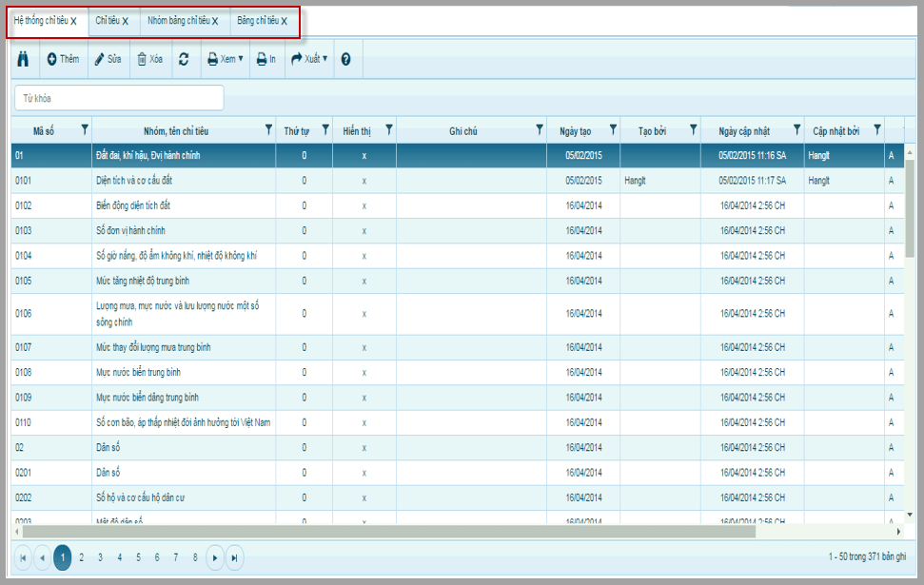Click the Xóa delete button

click(149, 59)
